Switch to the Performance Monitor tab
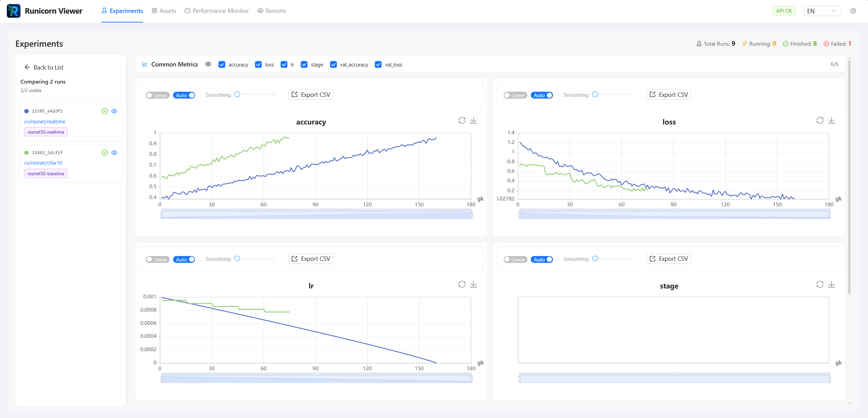The height and width of the screenshot is (418, 868). click(216, 11)
